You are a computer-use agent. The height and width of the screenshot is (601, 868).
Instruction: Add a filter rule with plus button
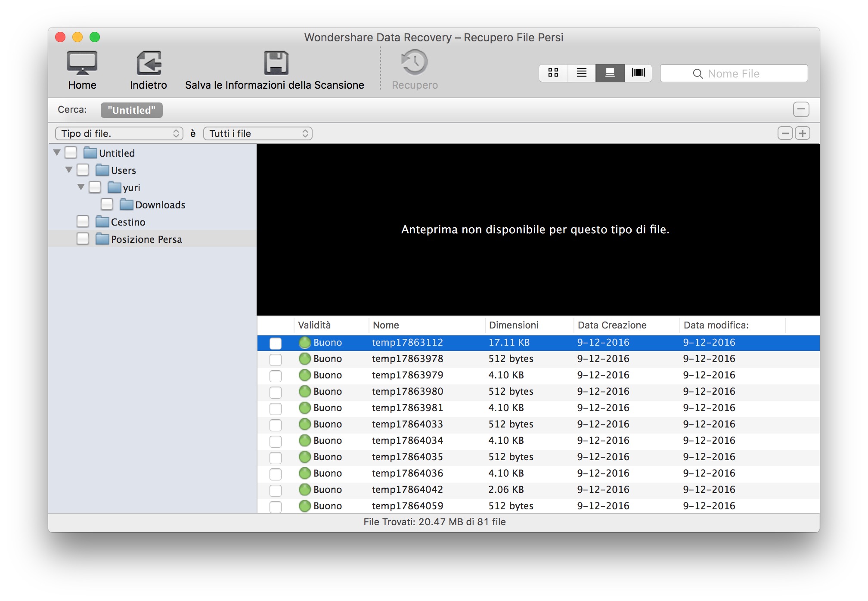tap(802, 133)
